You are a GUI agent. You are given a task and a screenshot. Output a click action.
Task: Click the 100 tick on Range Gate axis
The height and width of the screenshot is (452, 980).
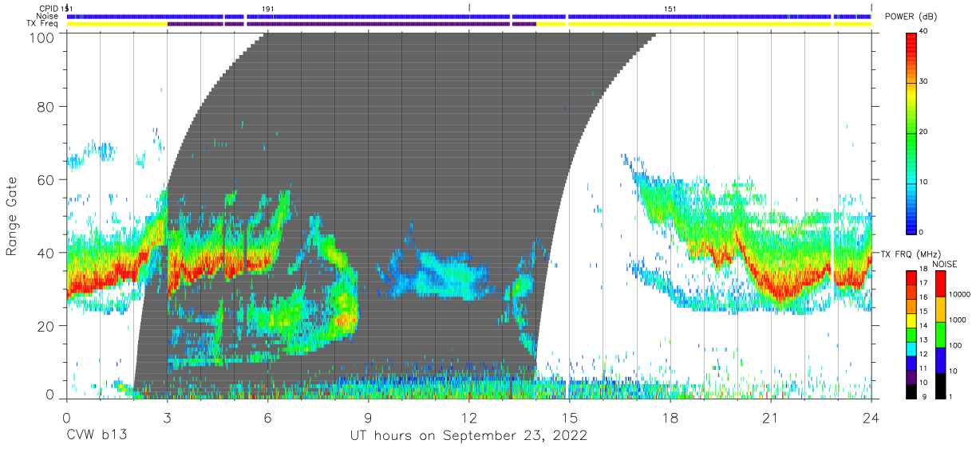43,37
